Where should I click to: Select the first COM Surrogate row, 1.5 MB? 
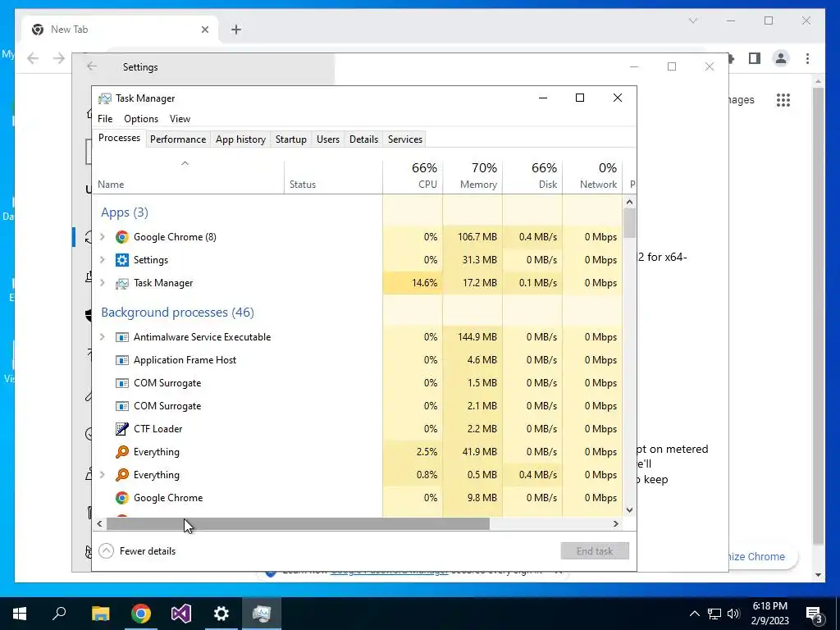pos(358,383)
